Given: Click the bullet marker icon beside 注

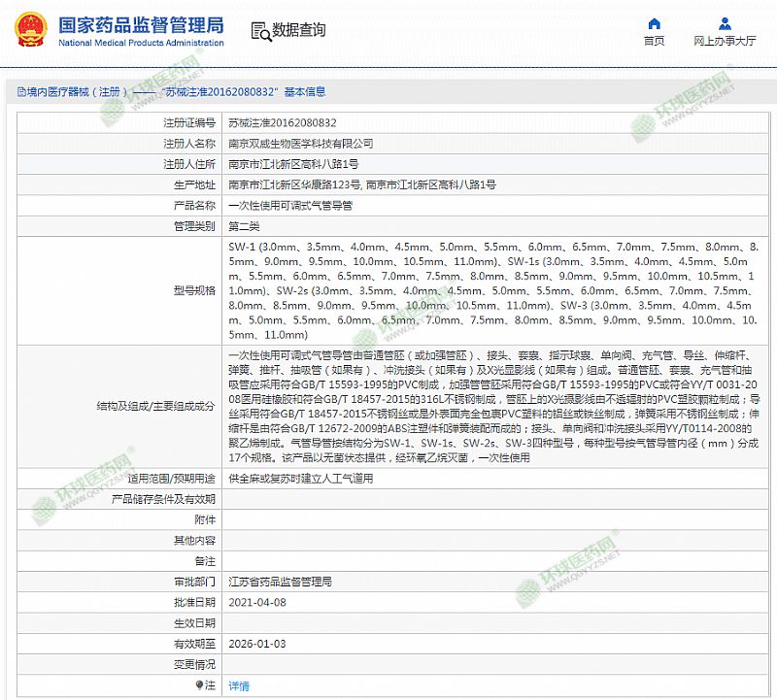Looking at the screenshot, I should tap(200, 685).
